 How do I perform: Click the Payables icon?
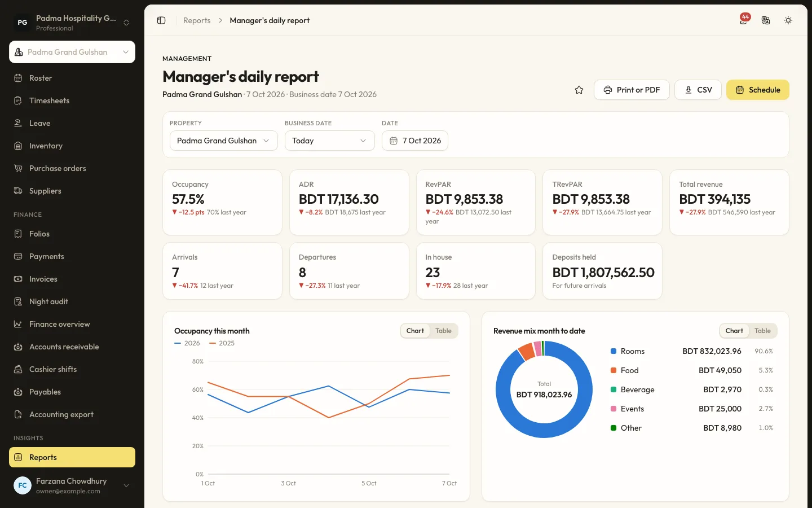click(x=18, y=392)
